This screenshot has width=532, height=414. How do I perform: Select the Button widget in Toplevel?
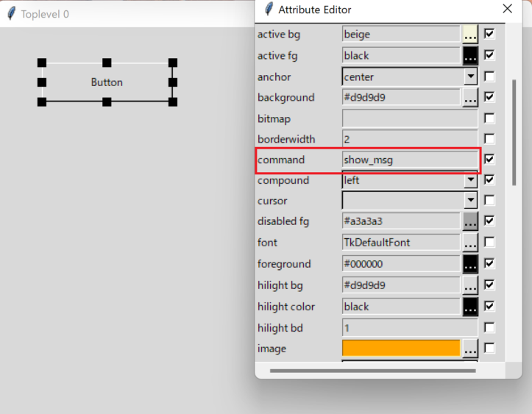(x=107, y=82)
